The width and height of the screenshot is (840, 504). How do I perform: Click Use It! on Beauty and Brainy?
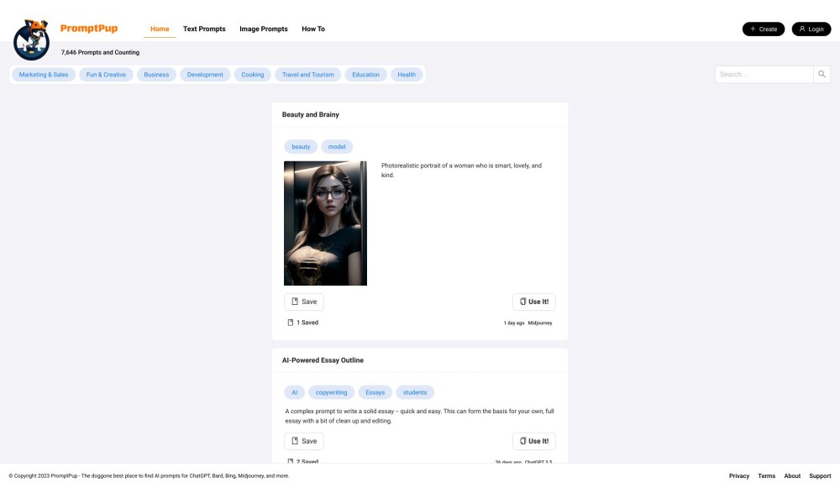[x=534, y=302]
